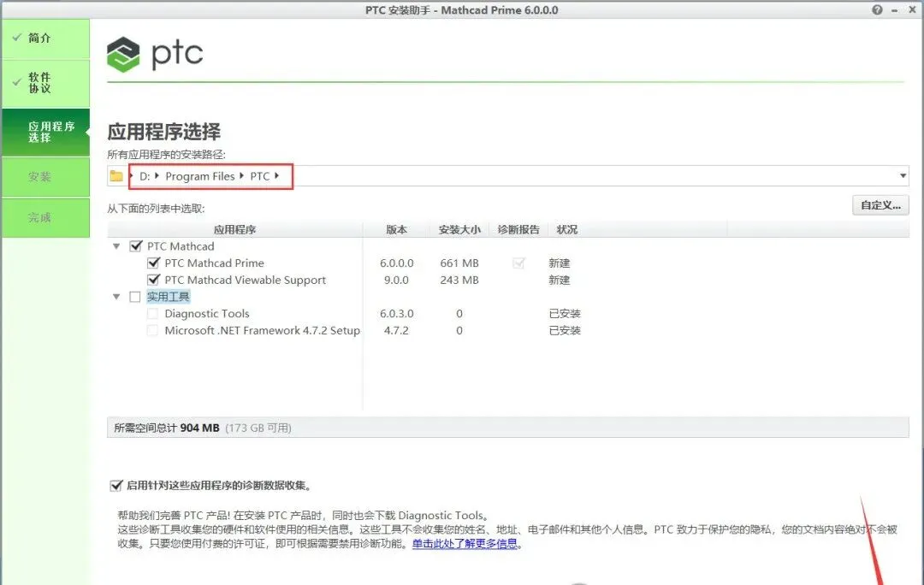The width and height of the screenshot is (924, 585).
Task: Select the PTC Mathcad Prime row label
Action: (215, 263)
